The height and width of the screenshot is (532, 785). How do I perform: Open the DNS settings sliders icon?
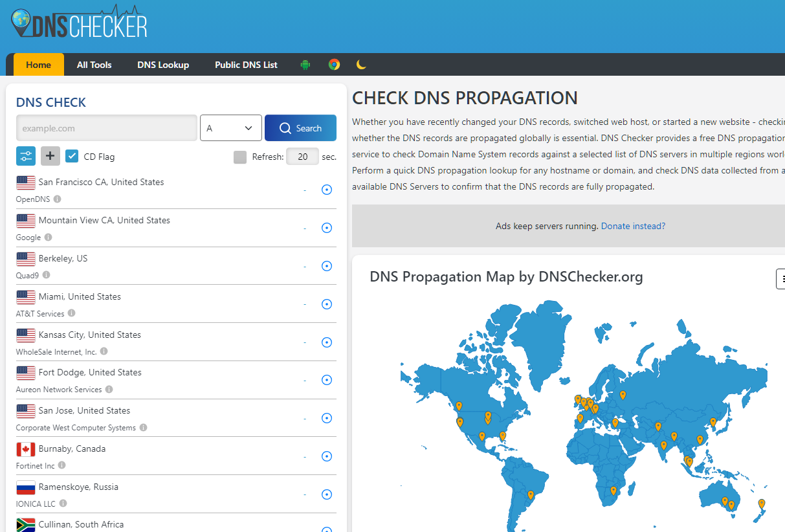(26, 156)
